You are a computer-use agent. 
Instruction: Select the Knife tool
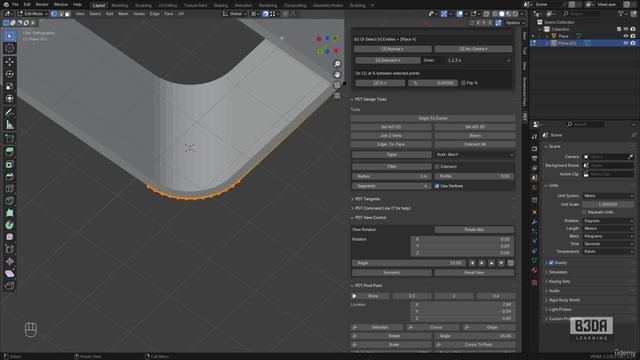click(x=10, y=201)
